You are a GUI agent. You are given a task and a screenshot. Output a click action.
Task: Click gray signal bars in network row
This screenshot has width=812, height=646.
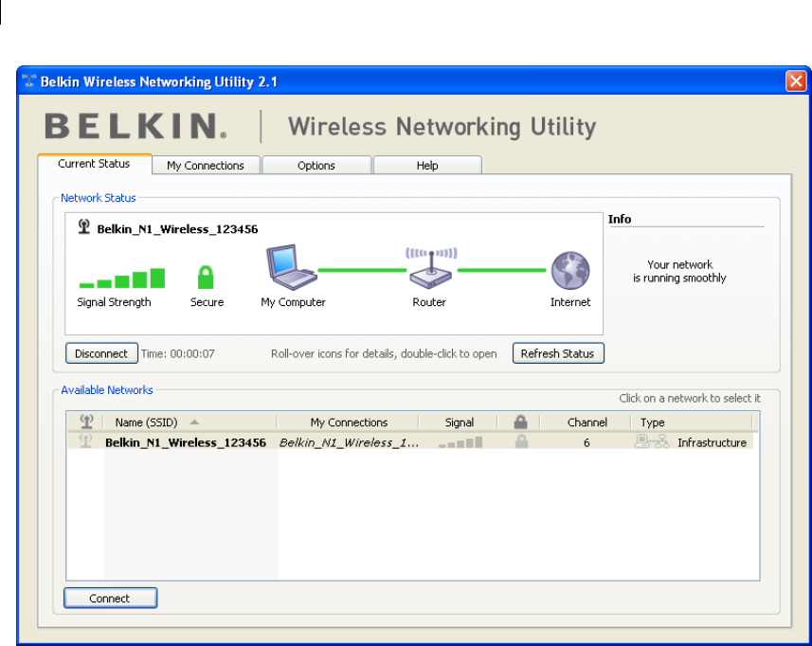460,442
